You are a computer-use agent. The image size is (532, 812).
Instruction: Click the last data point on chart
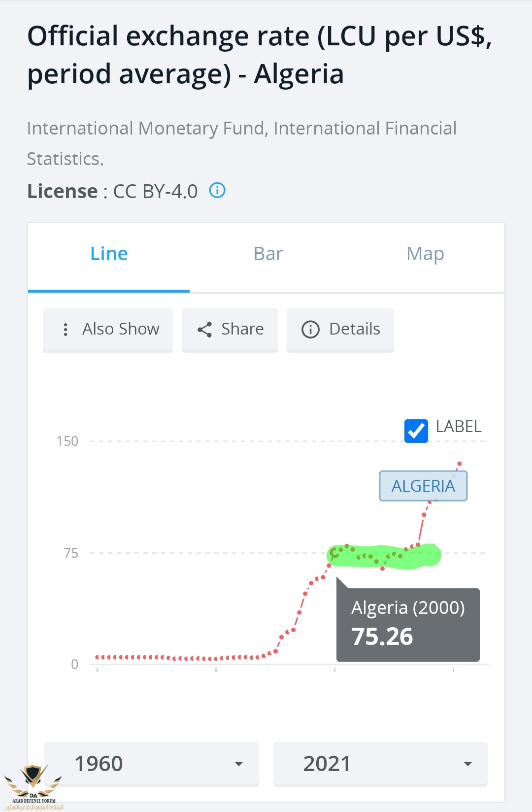460,464
